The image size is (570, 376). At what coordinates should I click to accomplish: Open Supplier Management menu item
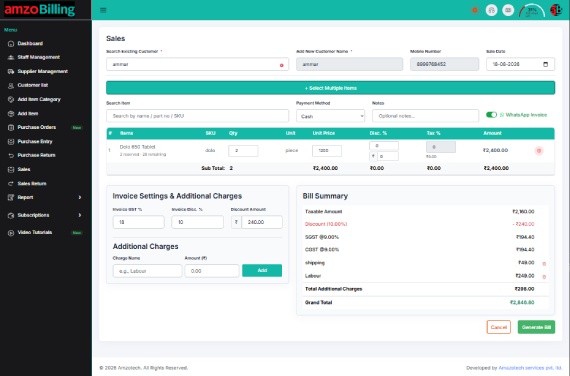(x=43, y=72)
